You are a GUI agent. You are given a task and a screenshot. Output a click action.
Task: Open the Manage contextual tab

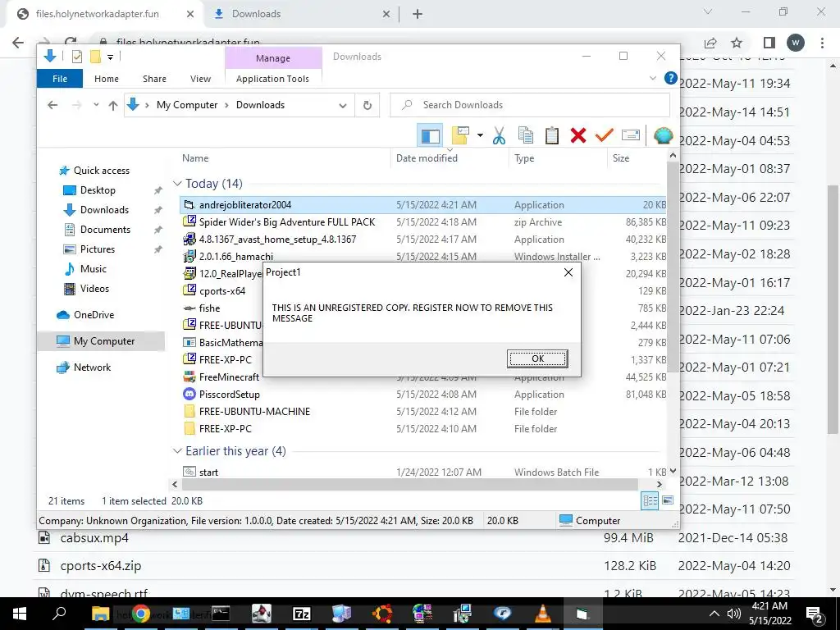pos(273,58)
